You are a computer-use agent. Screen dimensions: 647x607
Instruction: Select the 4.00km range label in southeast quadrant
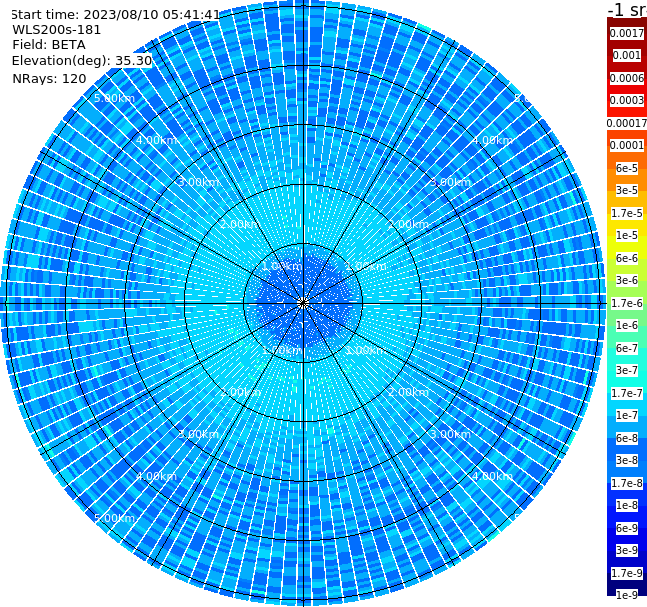click(x=492, y=476)
